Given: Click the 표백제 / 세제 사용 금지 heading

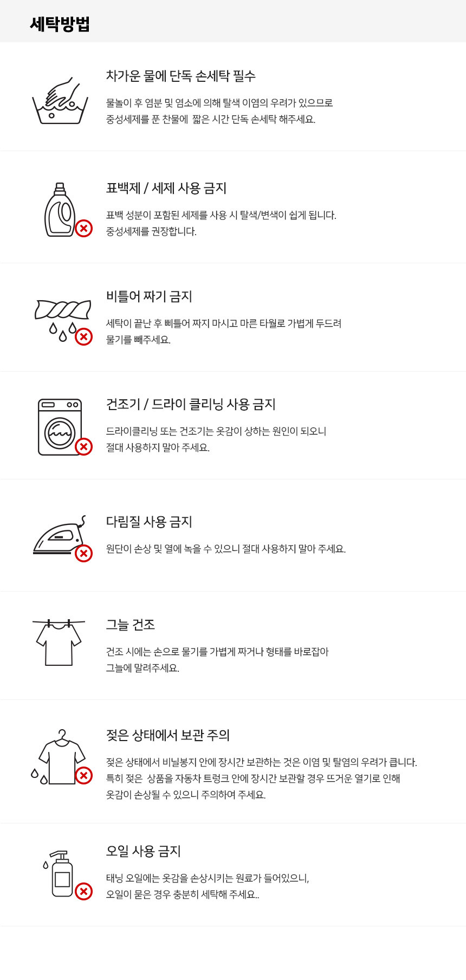Looking at the screenshot, I should (166, 188).
